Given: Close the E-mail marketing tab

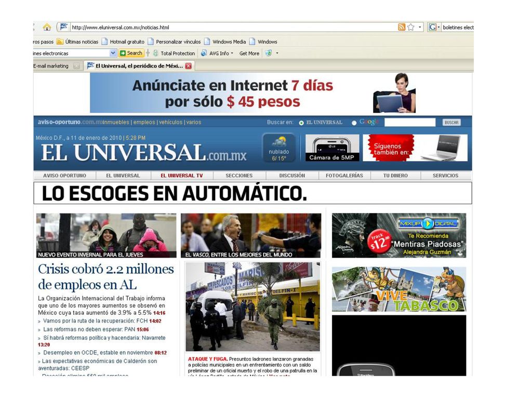Looking at the screenshot, I should coord(77,66).
